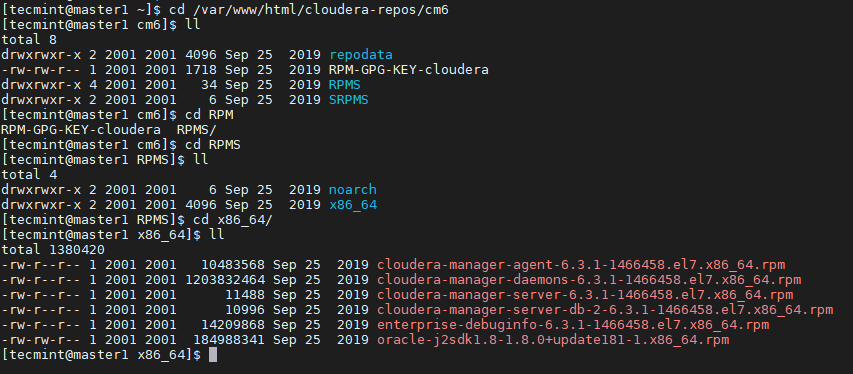The image size is (853, 374).
Task: Click the RPMS/ tab-completion suggestion
Action: pos(197,130)
